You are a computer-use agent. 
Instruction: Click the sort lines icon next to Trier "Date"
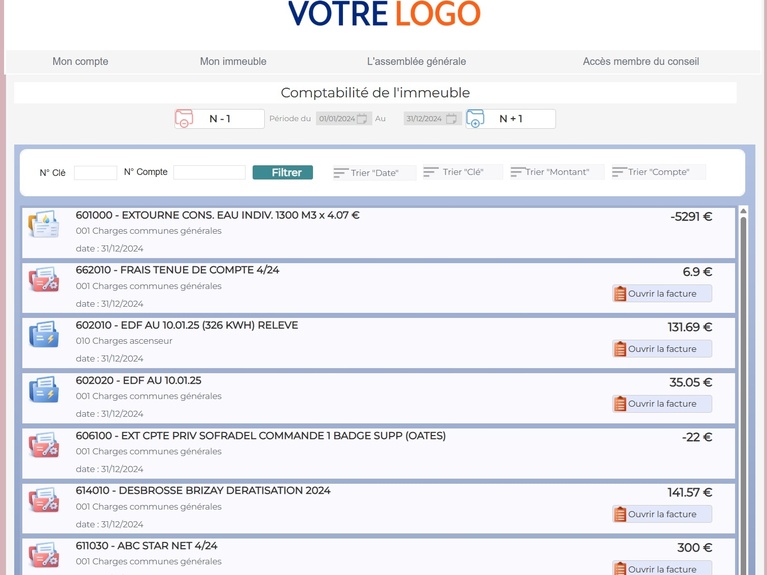click(340, 173)
